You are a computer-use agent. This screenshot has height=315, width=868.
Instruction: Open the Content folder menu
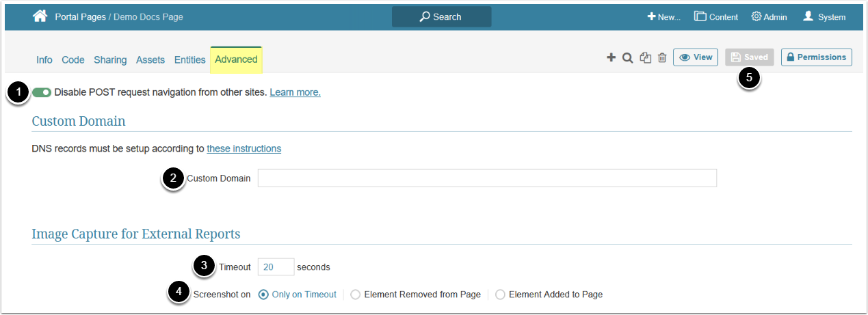point(716,17)
